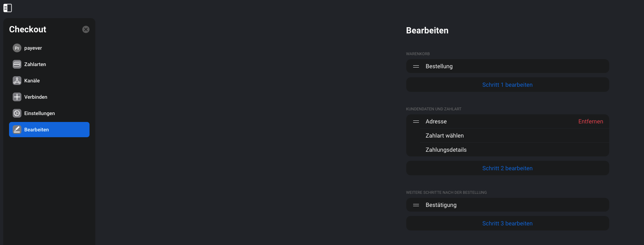This screenshot has height=245, width=644.
Task: Click the drag handle beside Adresse
Action: pyautogui.click(x=416, y=122)
